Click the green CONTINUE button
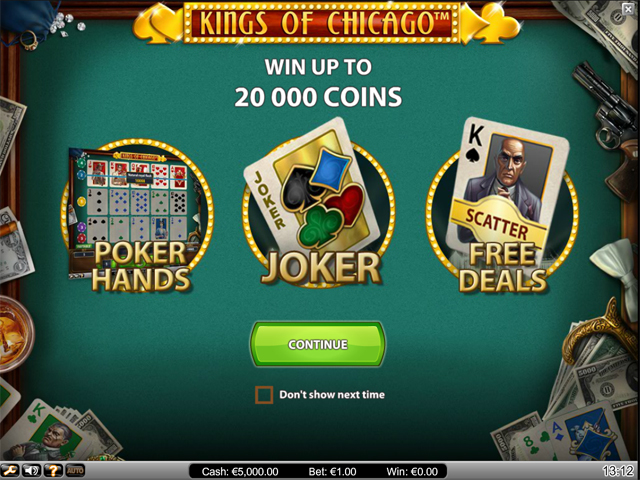 point(318,344)
